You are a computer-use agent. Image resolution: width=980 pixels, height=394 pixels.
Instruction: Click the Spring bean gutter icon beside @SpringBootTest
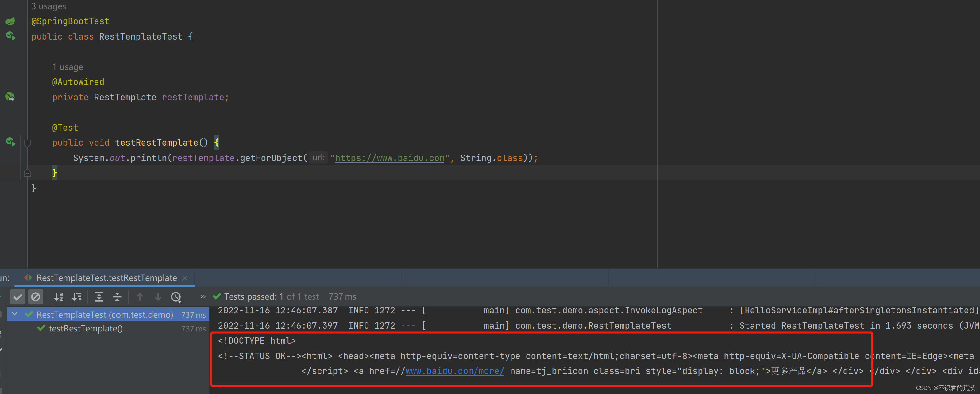[10, 21]
